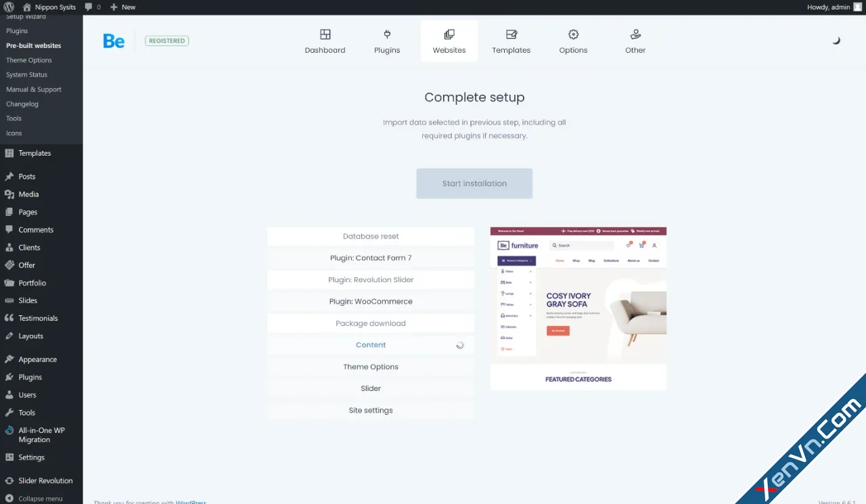Open the Plugins plug icon tab
This screenshot has height=504, width=866.
(x=387, y=35)
